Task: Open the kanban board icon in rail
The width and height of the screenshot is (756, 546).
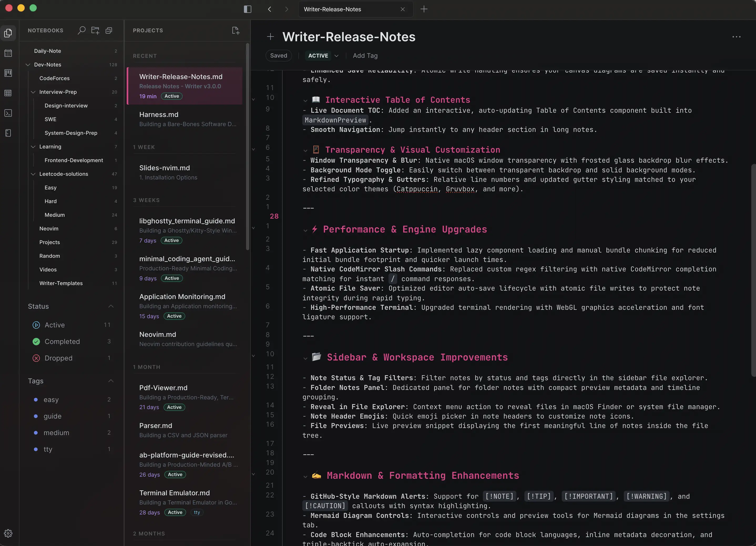Action: coord(8,73)
